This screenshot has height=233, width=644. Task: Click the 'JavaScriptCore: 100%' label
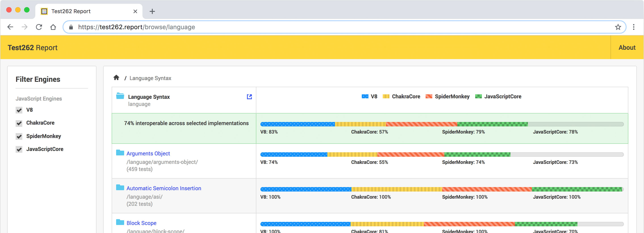click(x=556, y=197)
